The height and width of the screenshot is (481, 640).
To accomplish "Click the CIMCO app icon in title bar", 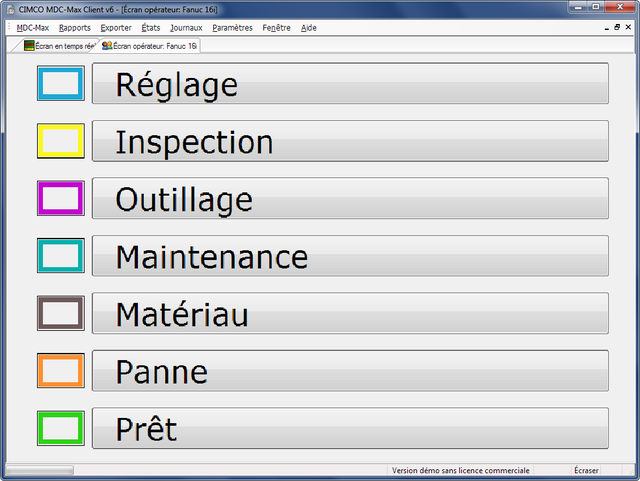I will pos(10,7).
